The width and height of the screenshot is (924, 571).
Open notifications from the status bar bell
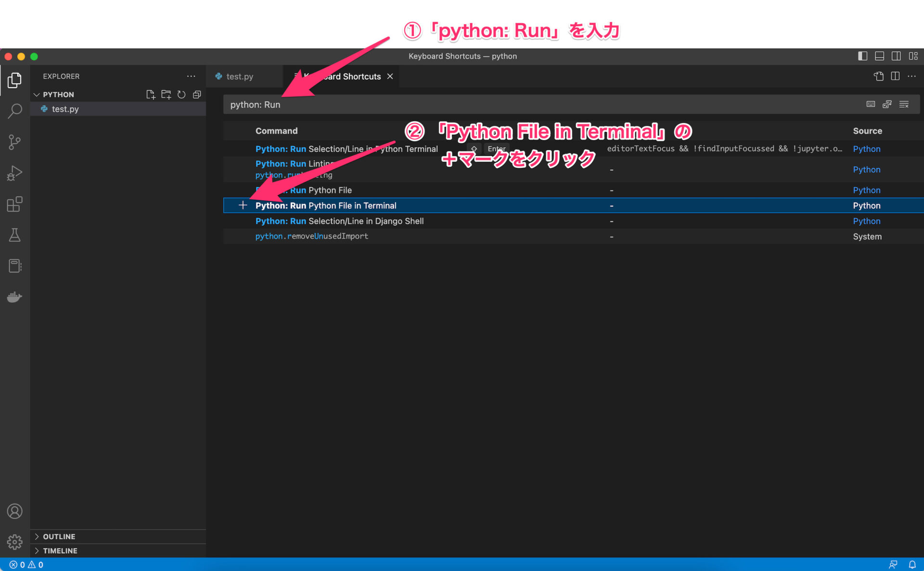[913, 564]
